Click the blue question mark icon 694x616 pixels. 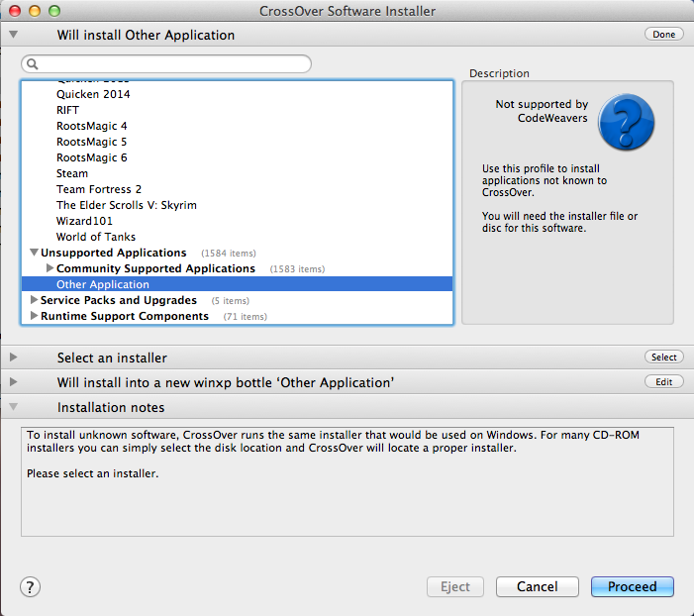tap(626, 122)
